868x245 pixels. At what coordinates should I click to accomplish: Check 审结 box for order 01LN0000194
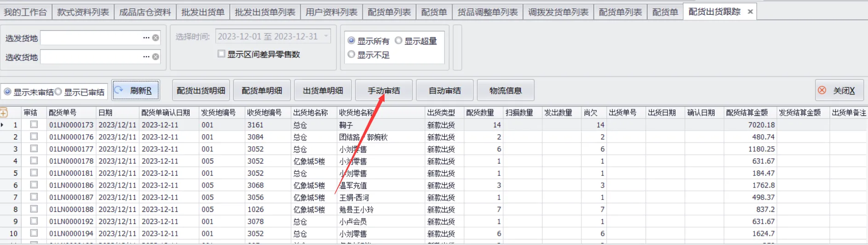[x=34, y=233]
